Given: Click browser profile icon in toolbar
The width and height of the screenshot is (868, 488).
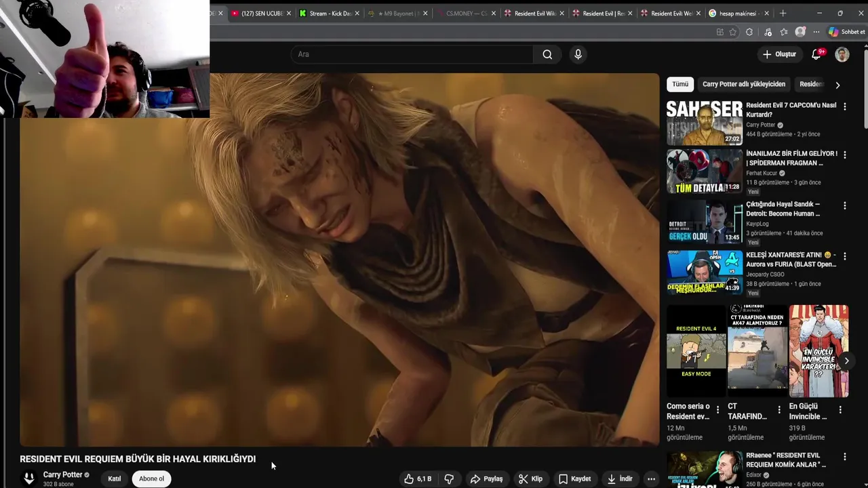Looking at the screenshot, I should (800, 32).
